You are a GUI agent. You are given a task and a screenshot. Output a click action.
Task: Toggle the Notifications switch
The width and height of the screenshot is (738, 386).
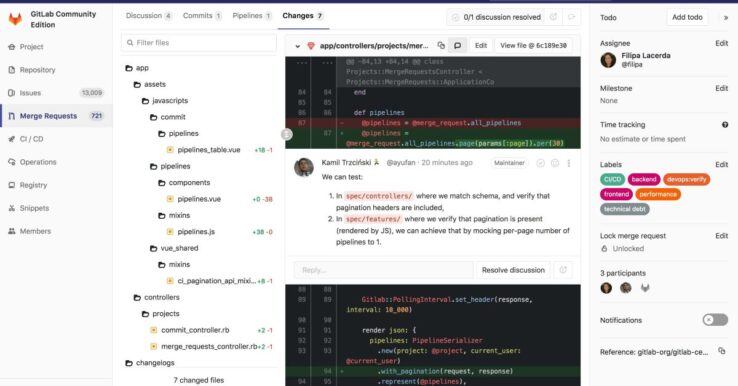(715, 320)
